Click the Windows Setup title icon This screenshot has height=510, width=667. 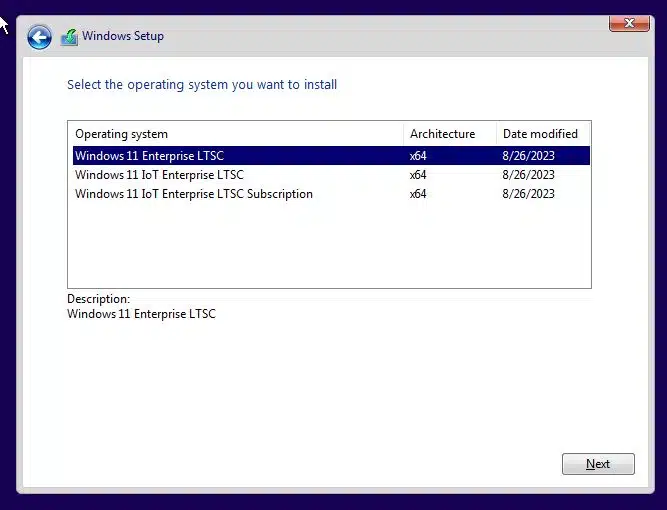coord(69,37)
